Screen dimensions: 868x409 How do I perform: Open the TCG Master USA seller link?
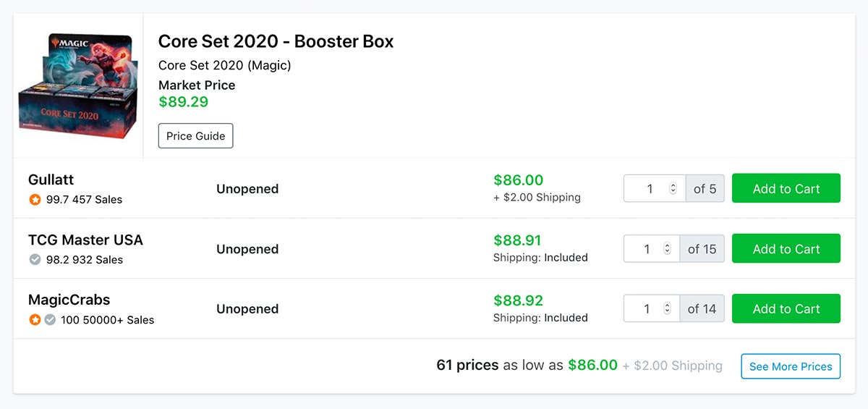[x=85, y=240]
